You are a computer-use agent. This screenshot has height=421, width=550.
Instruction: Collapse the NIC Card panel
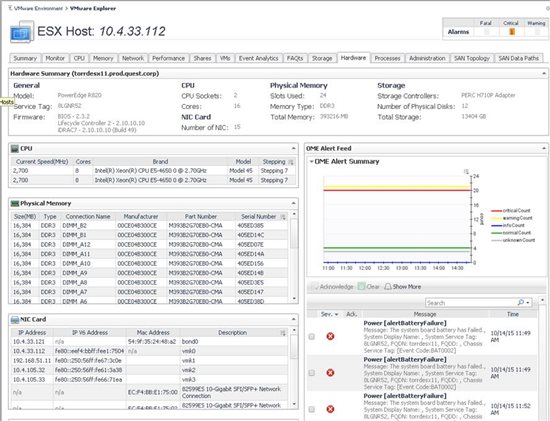click(294, 319)
